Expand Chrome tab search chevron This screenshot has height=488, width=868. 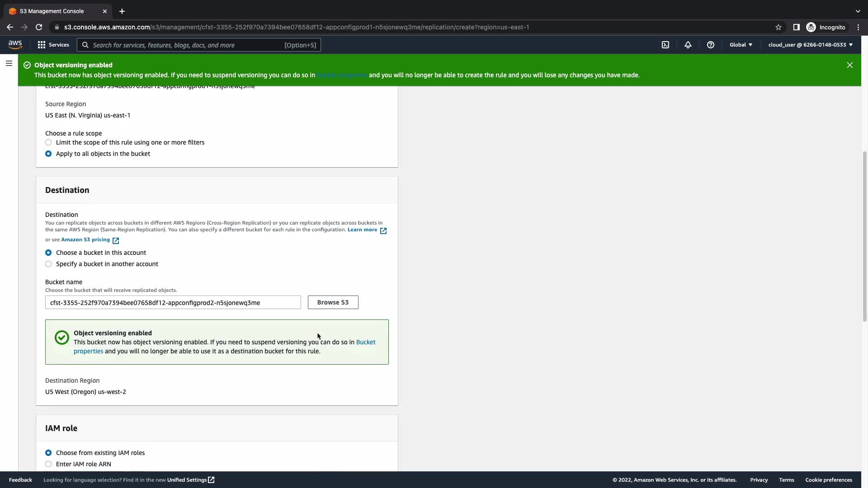tap(858, 11)
